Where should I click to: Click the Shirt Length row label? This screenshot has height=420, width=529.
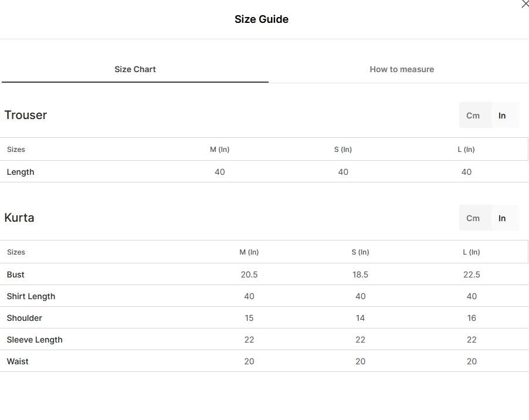pos(31,296)
